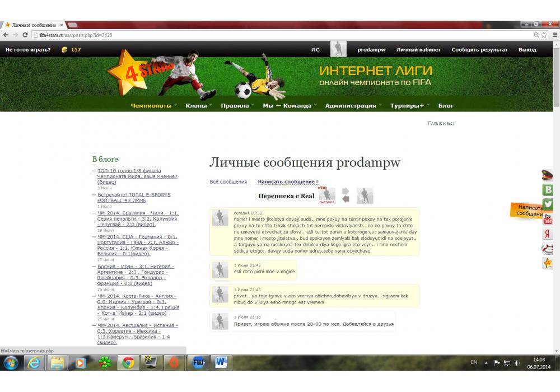
Task: Click the 'Написать сообщение' link
Action: point(286,182)
